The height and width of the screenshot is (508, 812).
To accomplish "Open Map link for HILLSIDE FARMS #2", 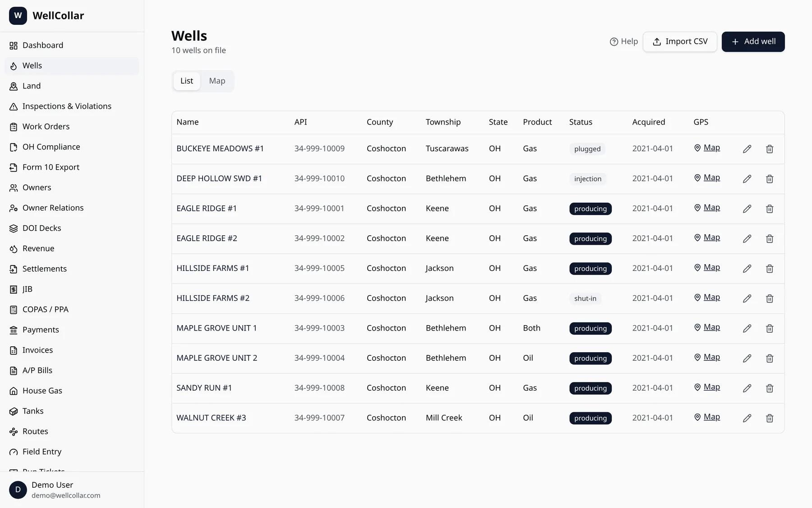I will (707, 298).
